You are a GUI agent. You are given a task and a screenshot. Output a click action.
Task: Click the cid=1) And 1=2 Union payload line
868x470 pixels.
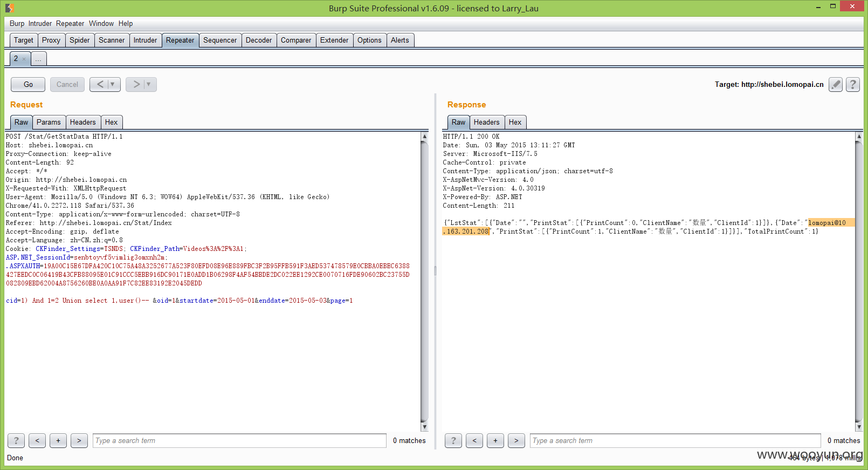point(180,301)
